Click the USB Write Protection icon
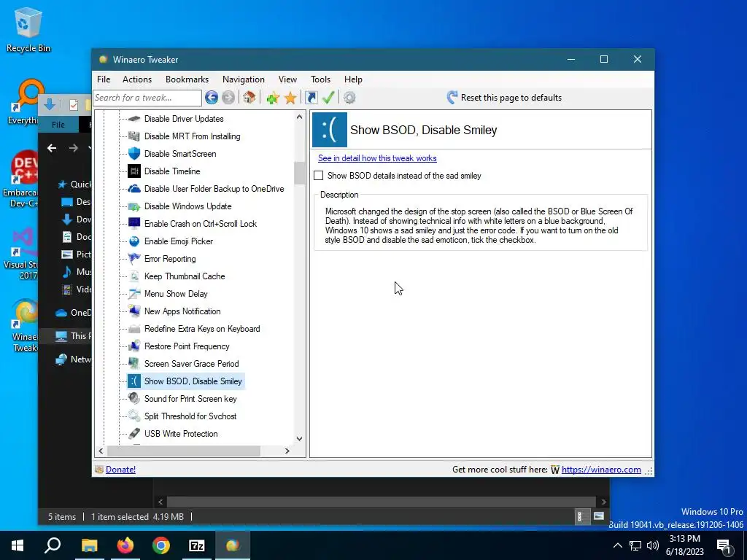Viewport: 747px width, 560px height. click(134, 434)
